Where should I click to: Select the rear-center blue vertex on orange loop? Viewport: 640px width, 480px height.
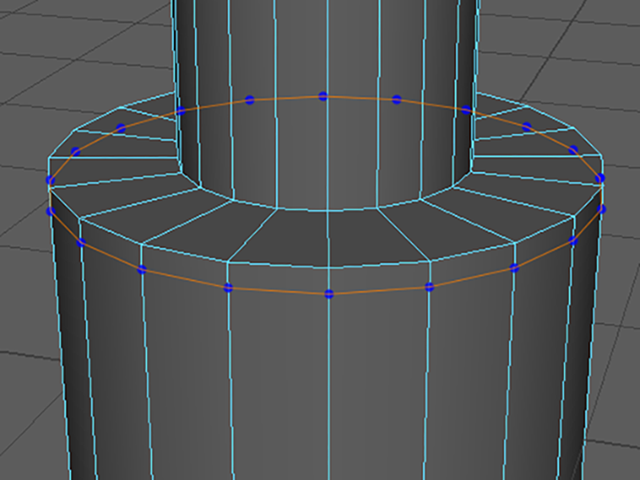click(323, 96)
